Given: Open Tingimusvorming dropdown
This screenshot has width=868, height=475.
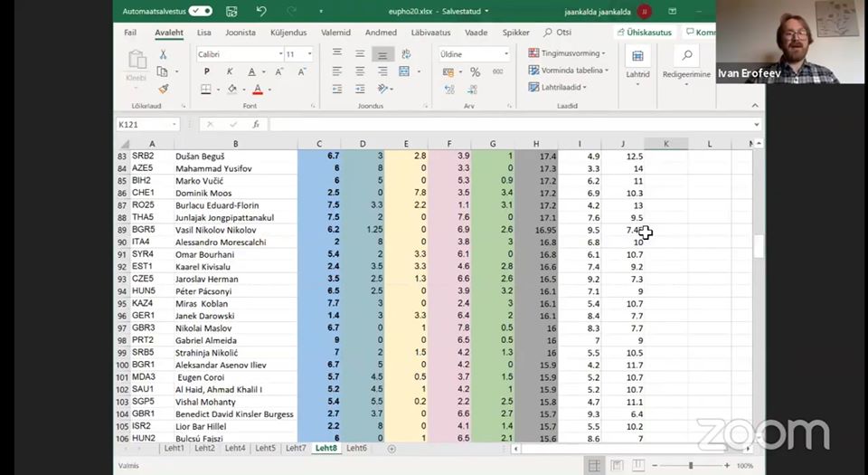Looking at the screenshot, I should (x=566, y=53).
